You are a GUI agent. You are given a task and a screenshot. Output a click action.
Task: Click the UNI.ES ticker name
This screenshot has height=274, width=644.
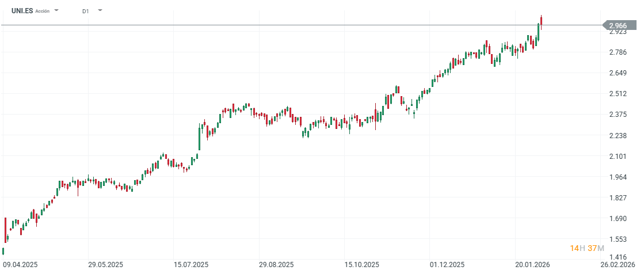pos(22,11)
